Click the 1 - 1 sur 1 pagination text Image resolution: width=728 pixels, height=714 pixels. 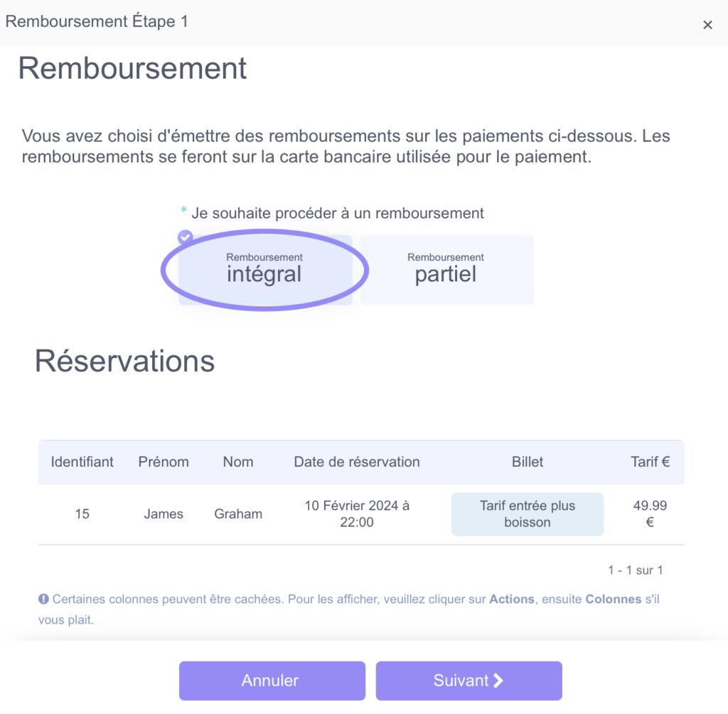coord(636,570)
